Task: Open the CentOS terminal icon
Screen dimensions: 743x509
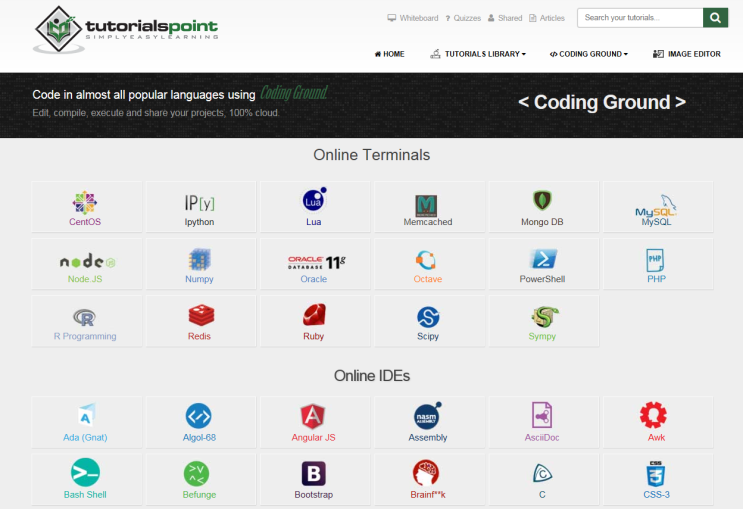Action: pos(85,203)
